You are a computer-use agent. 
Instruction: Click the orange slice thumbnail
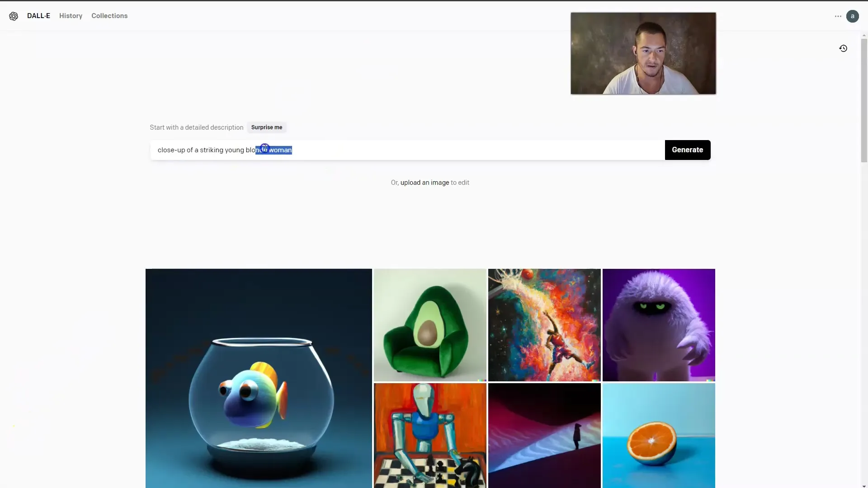click(658, 435)
